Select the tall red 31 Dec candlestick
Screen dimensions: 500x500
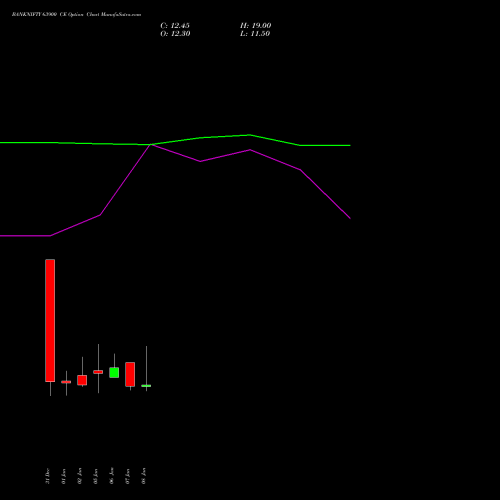pyautogui.click(x=50, y=320)
